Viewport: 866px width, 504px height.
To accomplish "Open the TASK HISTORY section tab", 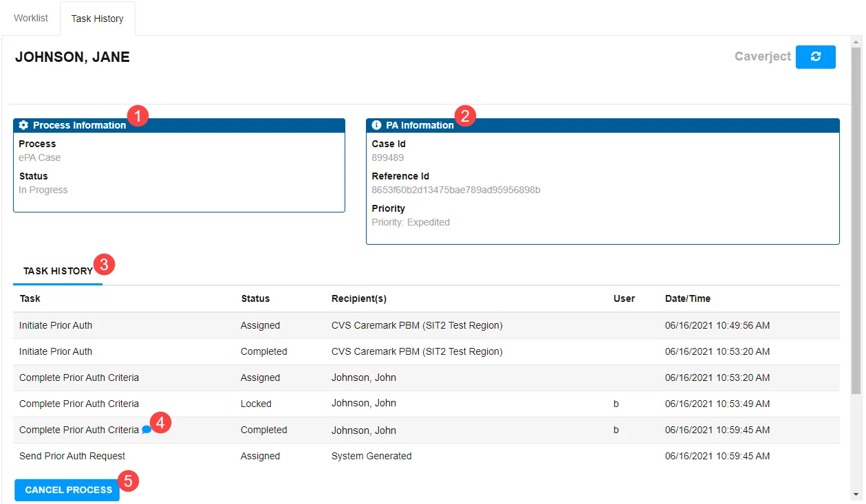I will coord(58,271).
